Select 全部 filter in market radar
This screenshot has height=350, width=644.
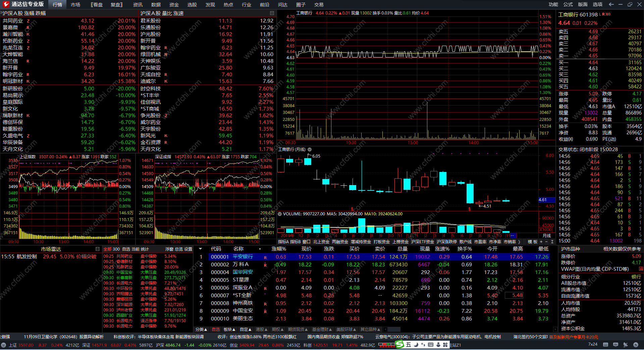[107, 249]
